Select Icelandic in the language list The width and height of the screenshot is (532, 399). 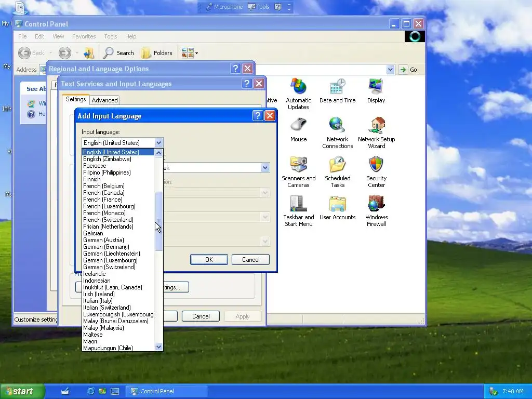point(118,274)
